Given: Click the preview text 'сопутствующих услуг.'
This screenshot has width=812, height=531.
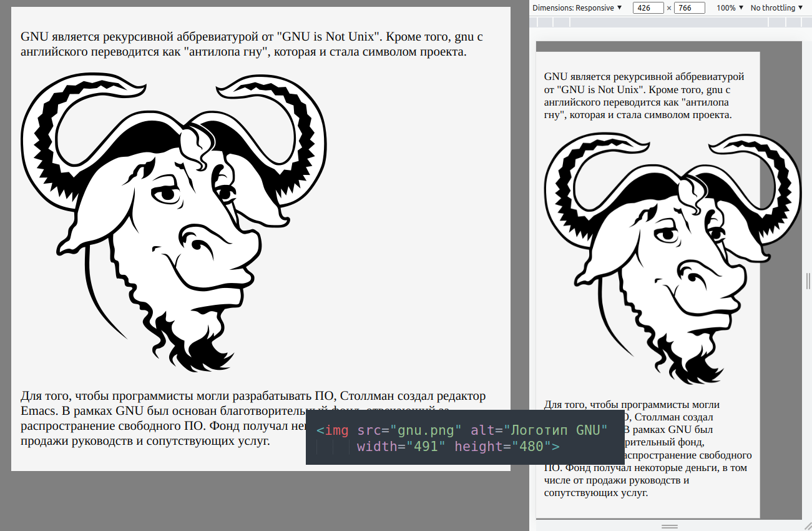Looking at the screenshot, I should [596, 493].
